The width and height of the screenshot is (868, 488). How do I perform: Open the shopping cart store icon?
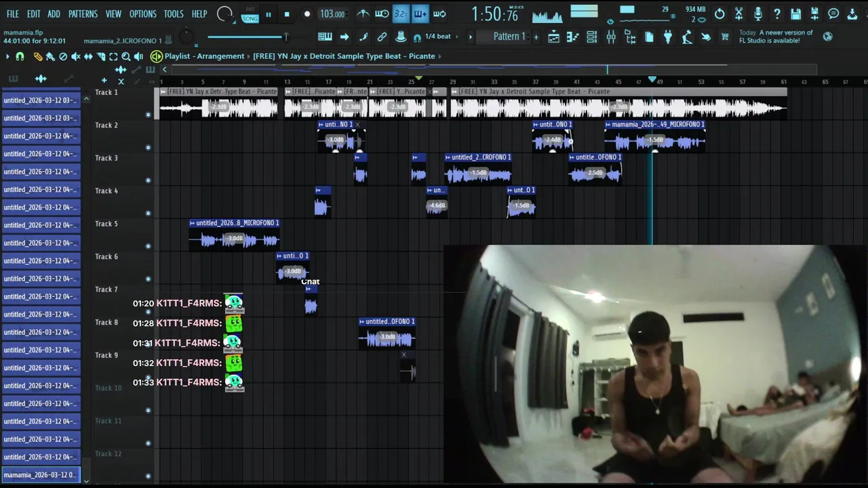coord(724,37)
